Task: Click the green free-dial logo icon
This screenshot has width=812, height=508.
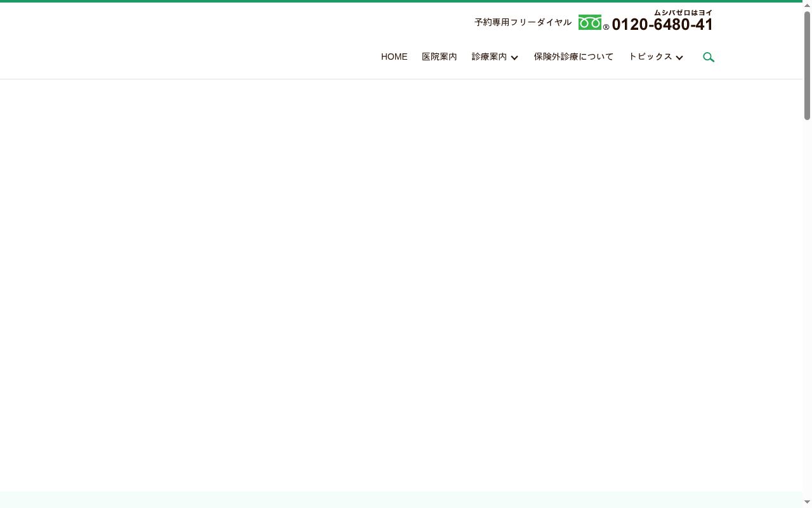Action: click(x=590, y=23)
